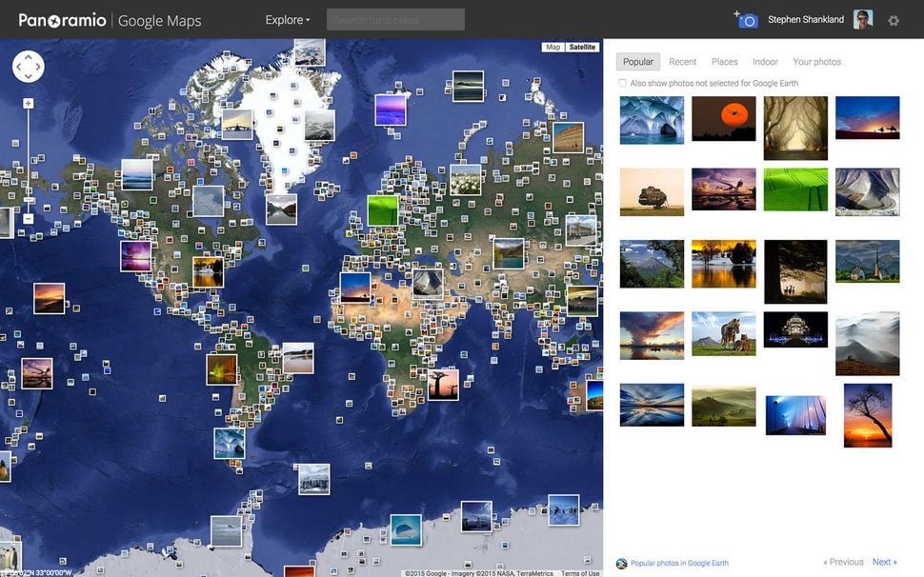924x577 pixels.
Task: Open the Your photos tab
Action: [816, 61]
